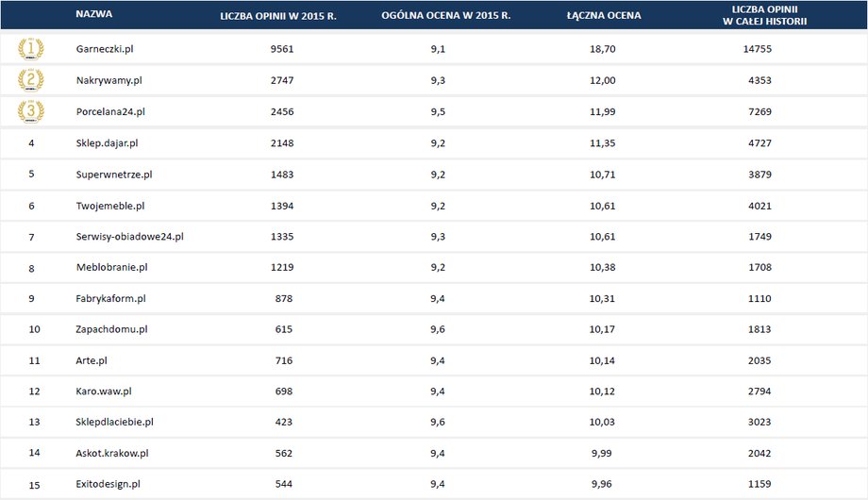Image resolution: width=868 pixels, height=500 pixels.
Task: Click the gold laurel badge for rank 2
Action: (x=30, y=80)
